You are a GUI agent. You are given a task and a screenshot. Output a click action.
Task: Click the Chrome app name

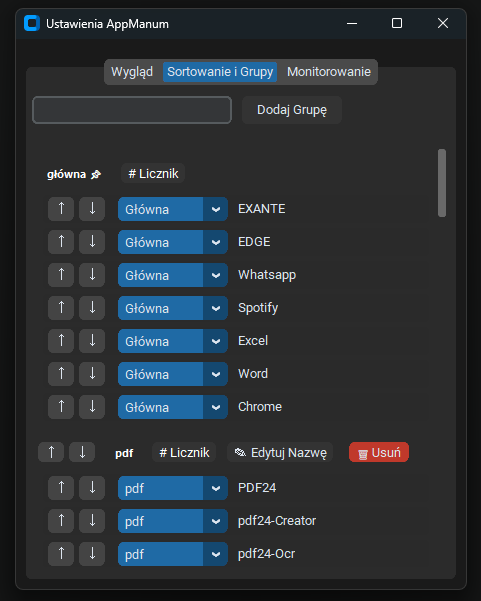pos(260,407)
